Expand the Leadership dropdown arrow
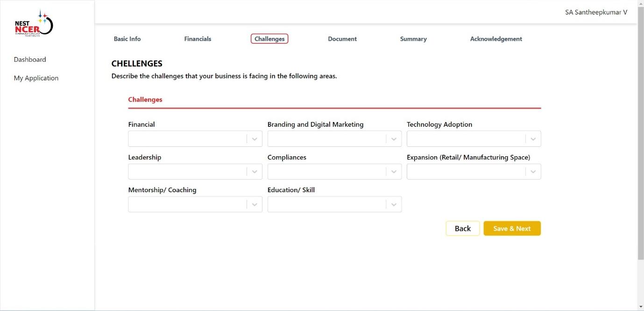 pyautogui.click(x=254, y=172)
